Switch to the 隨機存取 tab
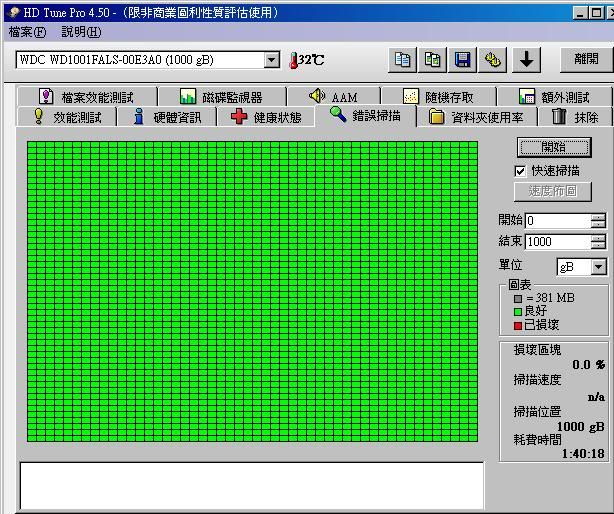This screenshot has width=614, height=514. tap(439, 96)
